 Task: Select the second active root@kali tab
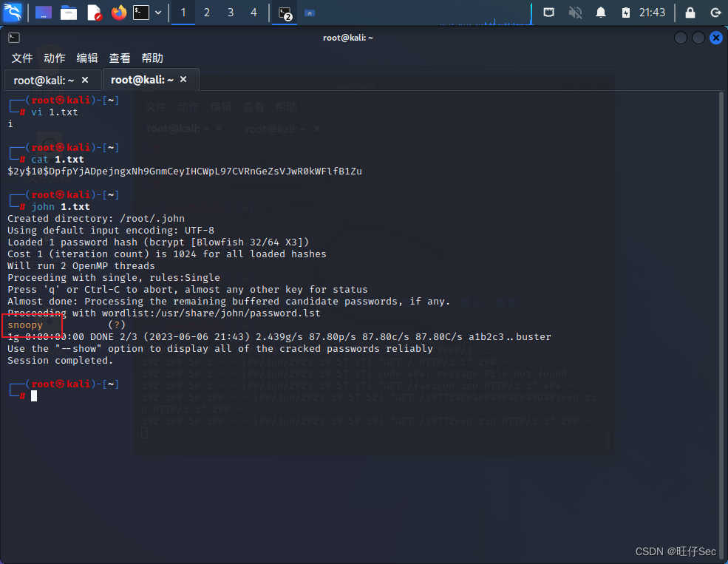[142, 80]
